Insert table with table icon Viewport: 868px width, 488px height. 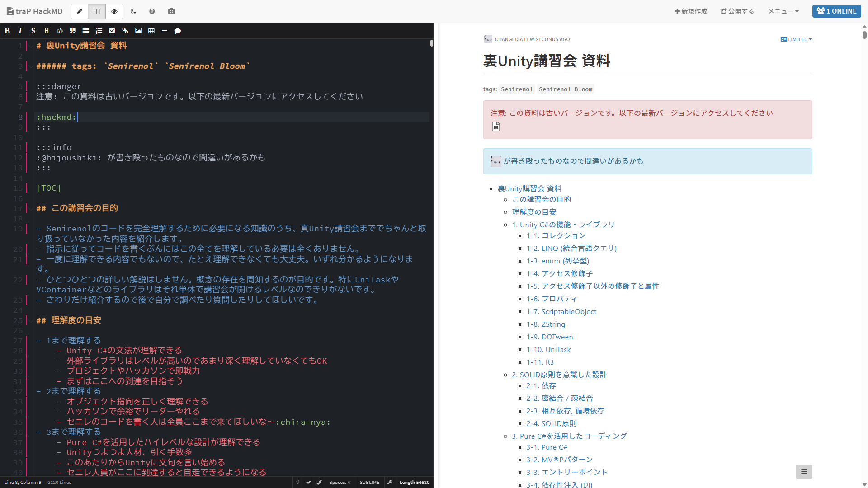pyautogui.click(x=151, y=31)
